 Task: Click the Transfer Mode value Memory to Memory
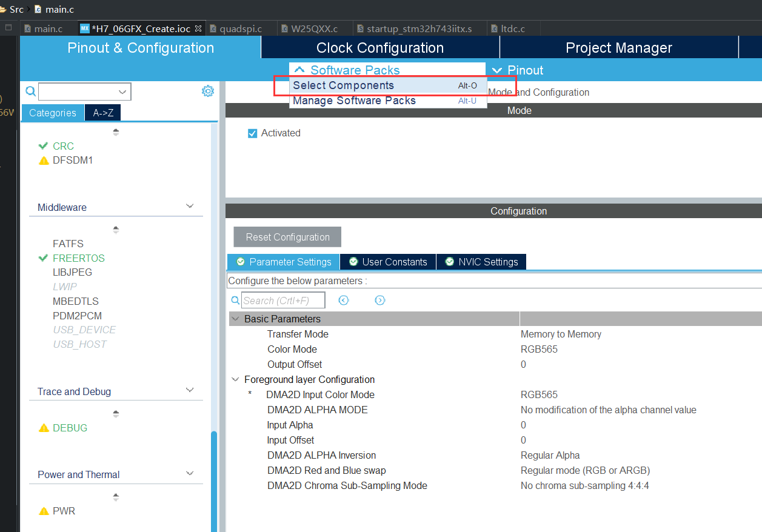[x=561, y=334]
